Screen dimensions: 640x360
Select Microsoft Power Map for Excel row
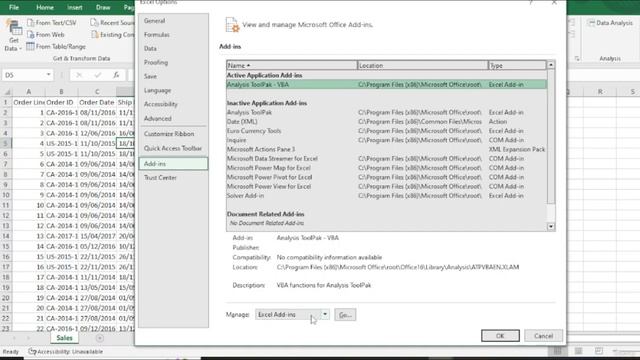386,168
